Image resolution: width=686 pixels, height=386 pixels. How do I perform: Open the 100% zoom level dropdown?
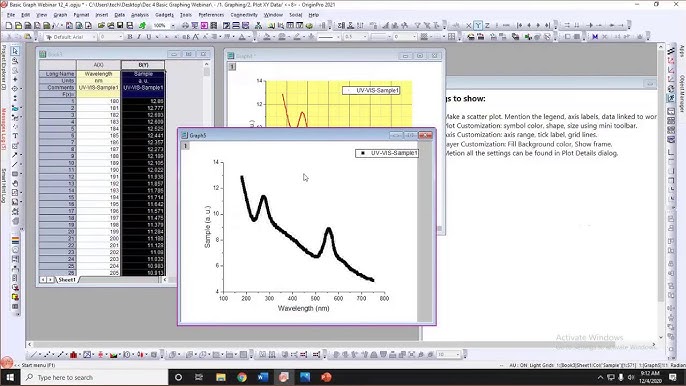click(x=164, y=26)
